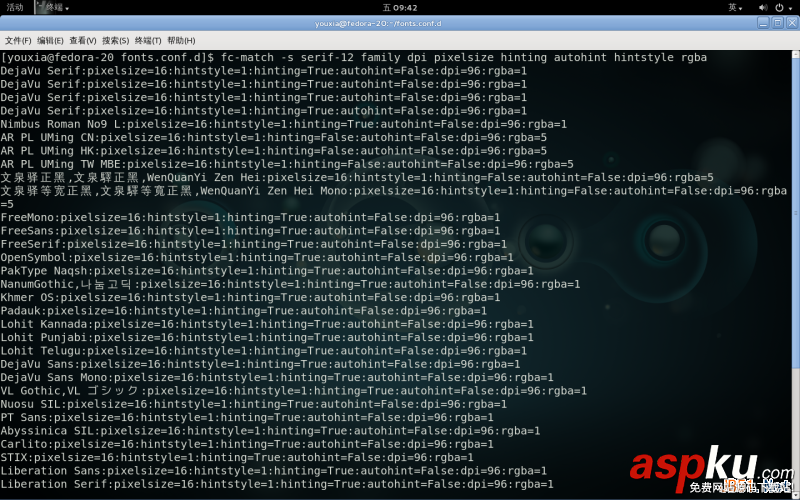This screenshot has height=500, width=800.
Task: Click the Nuosu SIL output line
Action: click(x=254, y=404)
